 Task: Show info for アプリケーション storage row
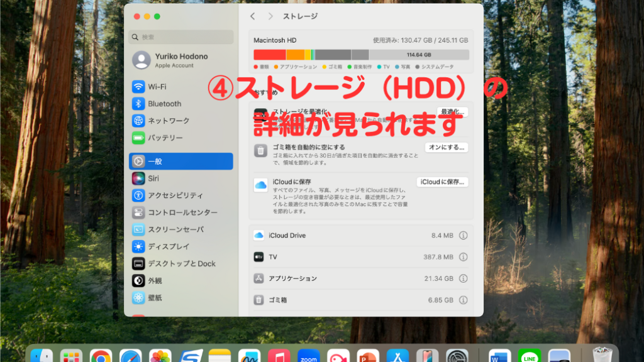tap(464, 278)
